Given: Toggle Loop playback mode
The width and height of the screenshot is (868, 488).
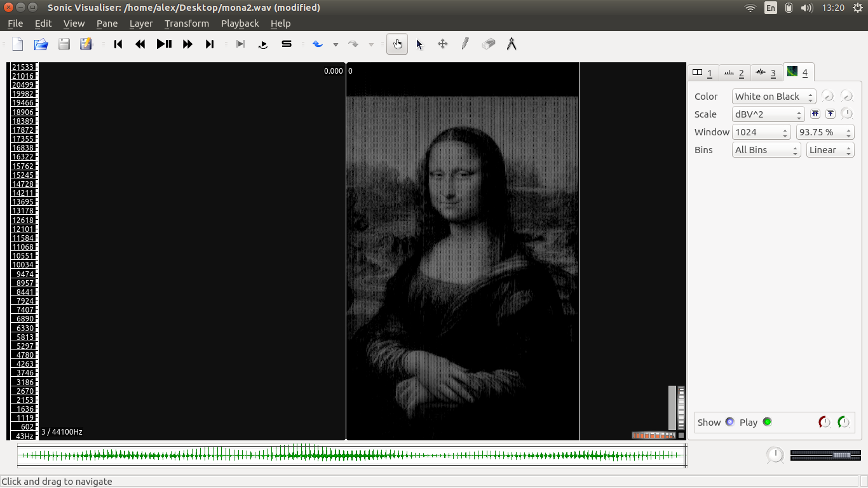Looking at the screenshot, I should pyautogui.click(x=263, y=44).
